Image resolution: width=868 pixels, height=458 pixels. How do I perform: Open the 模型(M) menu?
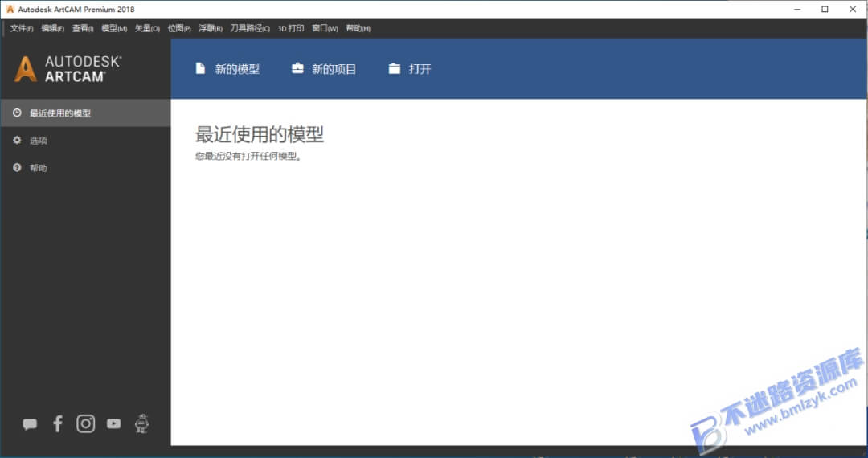click(114, 28)
